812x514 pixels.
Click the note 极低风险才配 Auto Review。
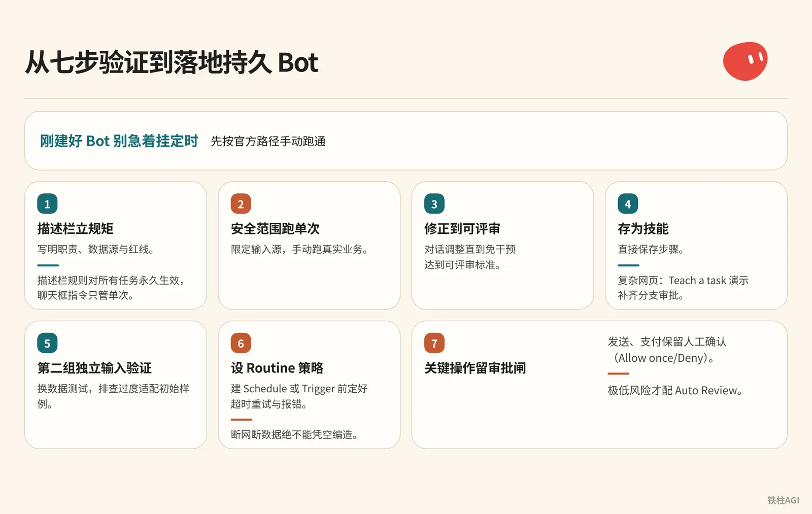tap(675, 390)
